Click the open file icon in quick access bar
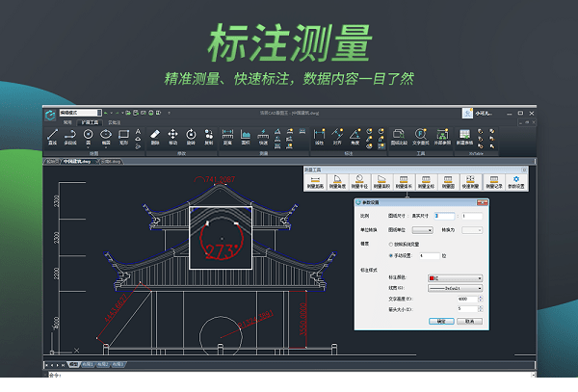This screenshot has width=578, height=392. pyautogui.click(x=128, y=113)
